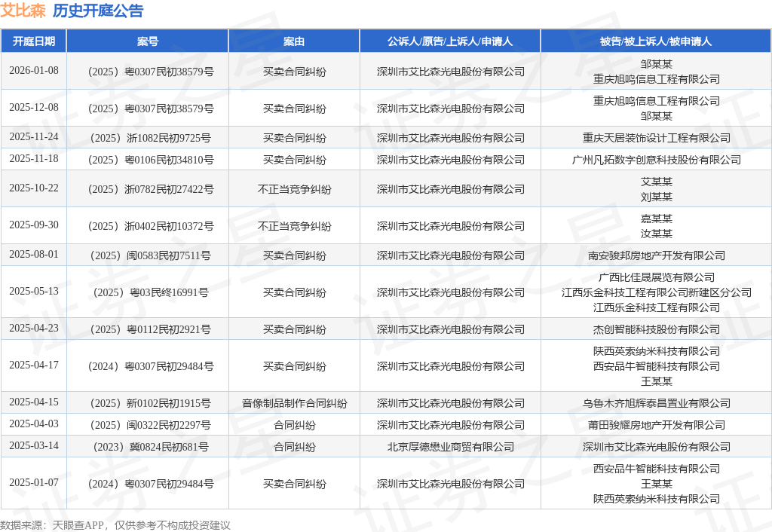Click plaintiff 深圳市艾比森光电股份有限公司 in 2025-11-24 row
Image resolution: width=772 pixels, height=532 pixels.
point(451,139)
